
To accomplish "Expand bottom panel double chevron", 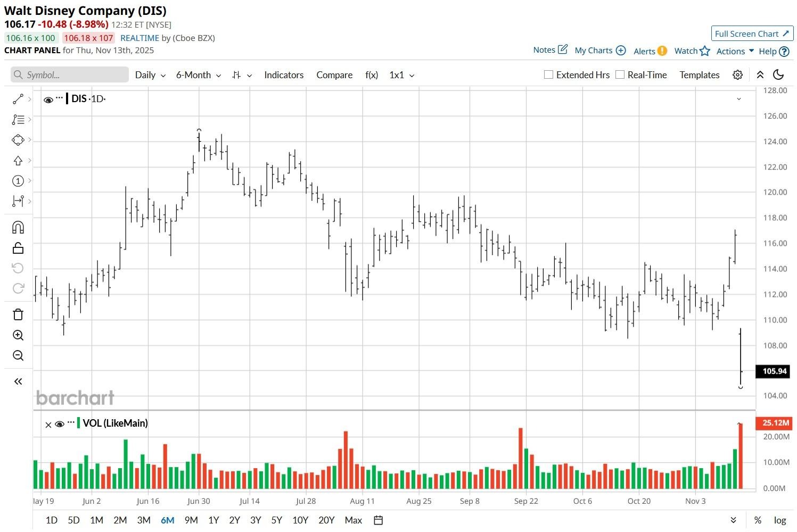I will (x=733, y=520).
